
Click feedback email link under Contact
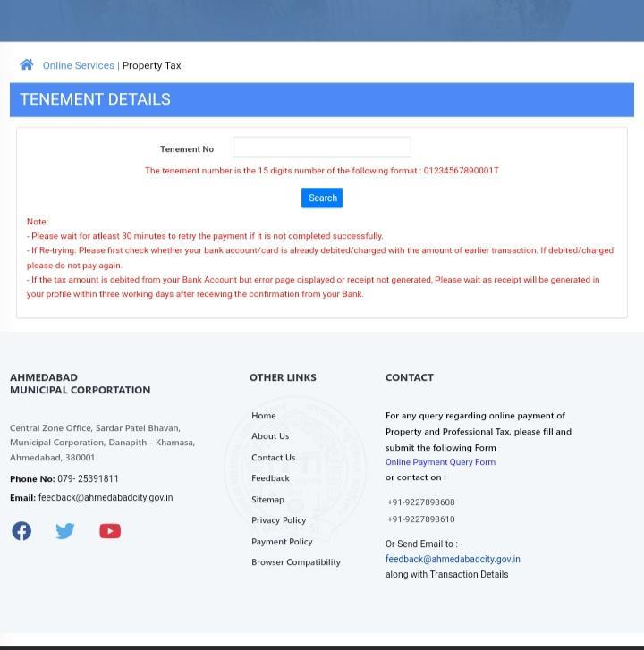[x=453, y=559]
